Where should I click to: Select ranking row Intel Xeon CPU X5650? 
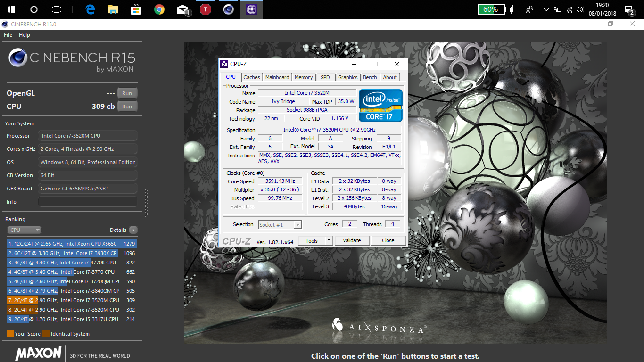[72, 244]
